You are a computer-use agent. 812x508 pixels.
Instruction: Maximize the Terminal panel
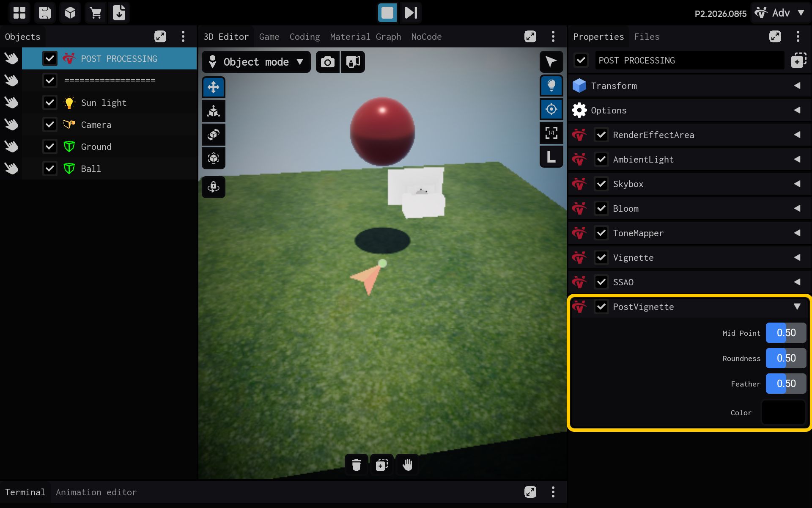(x=530, y=492)
